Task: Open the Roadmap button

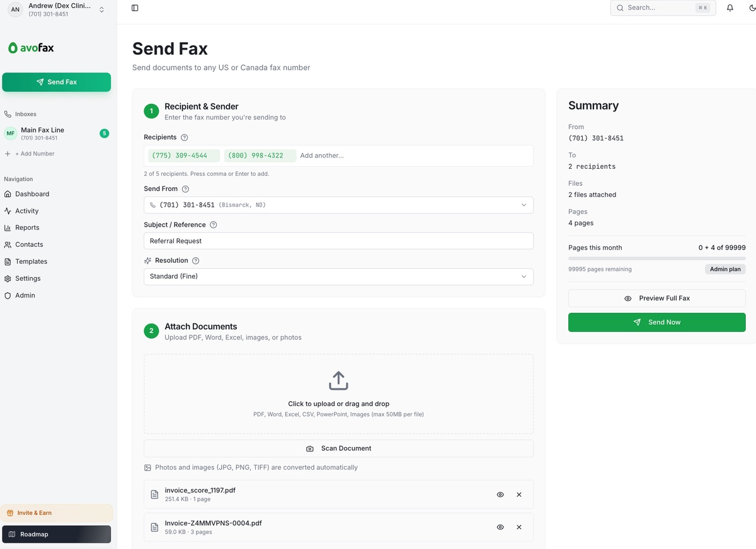Action: 57,534
